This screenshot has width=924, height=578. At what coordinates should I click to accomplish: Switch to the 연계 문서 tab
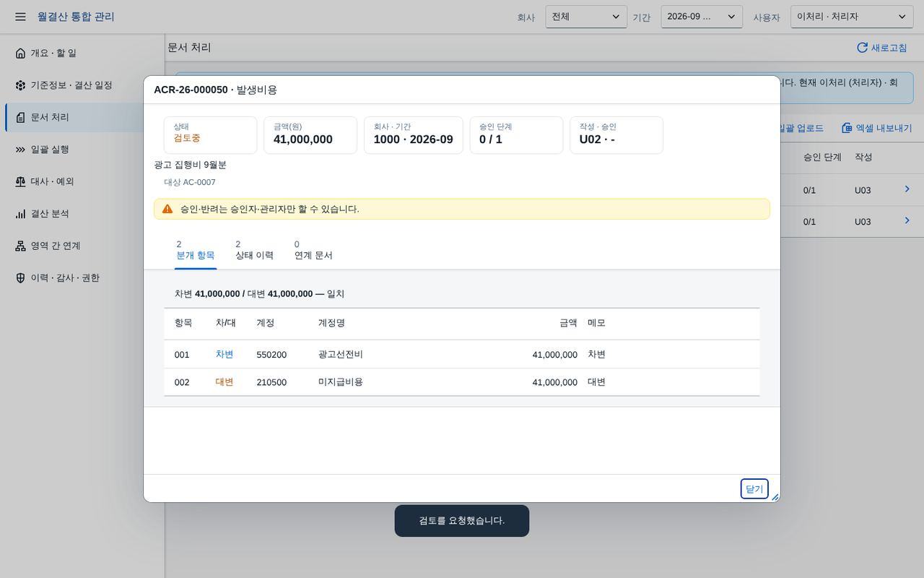point(313,250)
